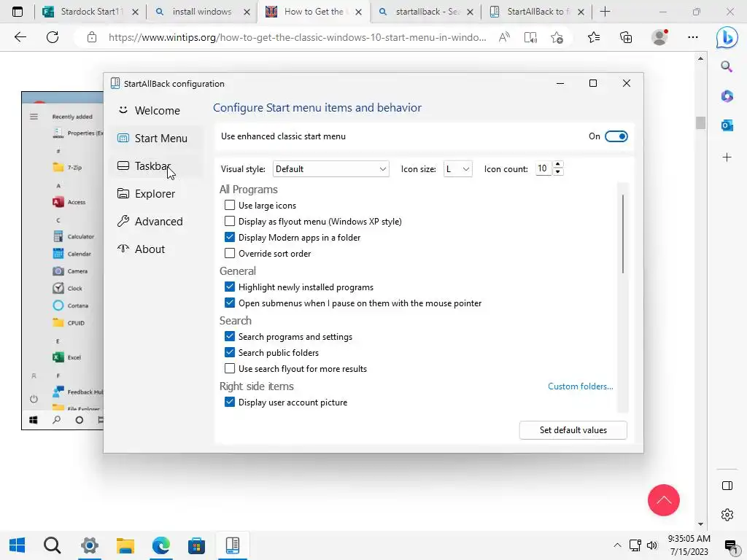Decrease the Icon count value
This screenshot has height=560, width=747.
[x=558, y=172]
